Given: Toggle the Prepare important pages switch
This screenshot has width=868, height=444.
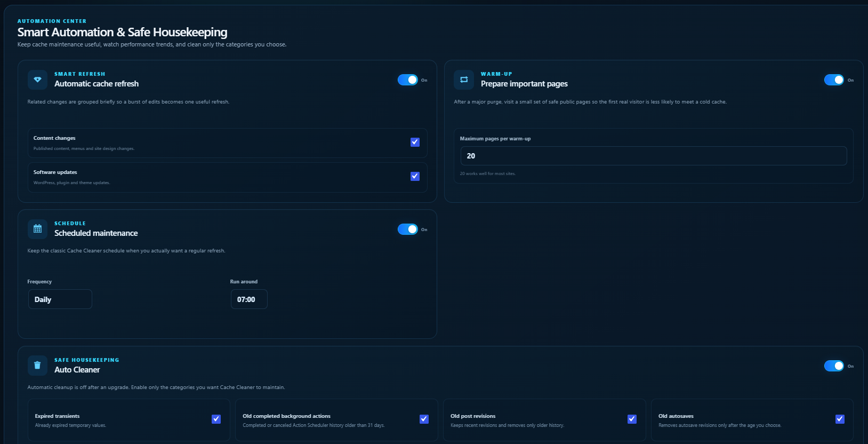Looking at the screenshot, I should (834, 80).
